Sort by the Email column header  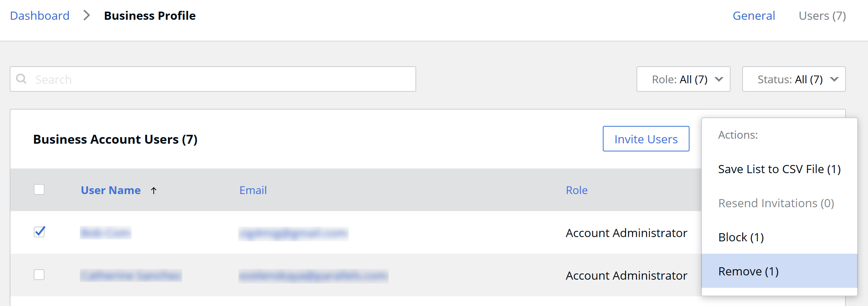253,190
